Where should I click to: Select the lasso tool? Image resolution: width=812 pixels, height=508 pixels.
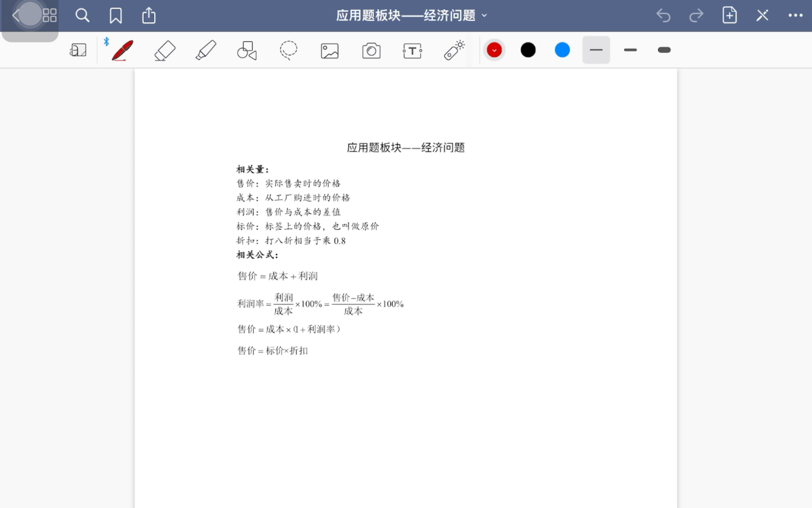coord(288,50)
